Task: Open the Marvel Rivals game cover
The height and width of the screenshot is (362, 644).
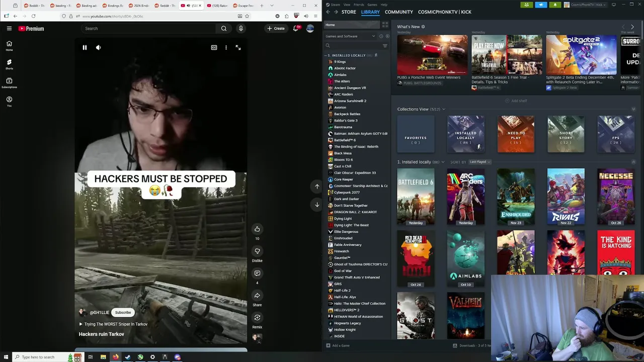Action: [566, 197]
